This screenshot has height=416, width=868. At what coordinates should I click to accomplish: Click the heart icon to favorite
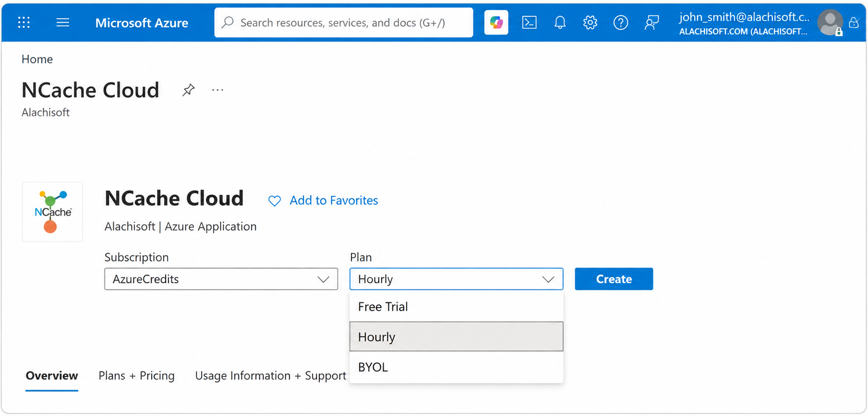click(274, 201)
